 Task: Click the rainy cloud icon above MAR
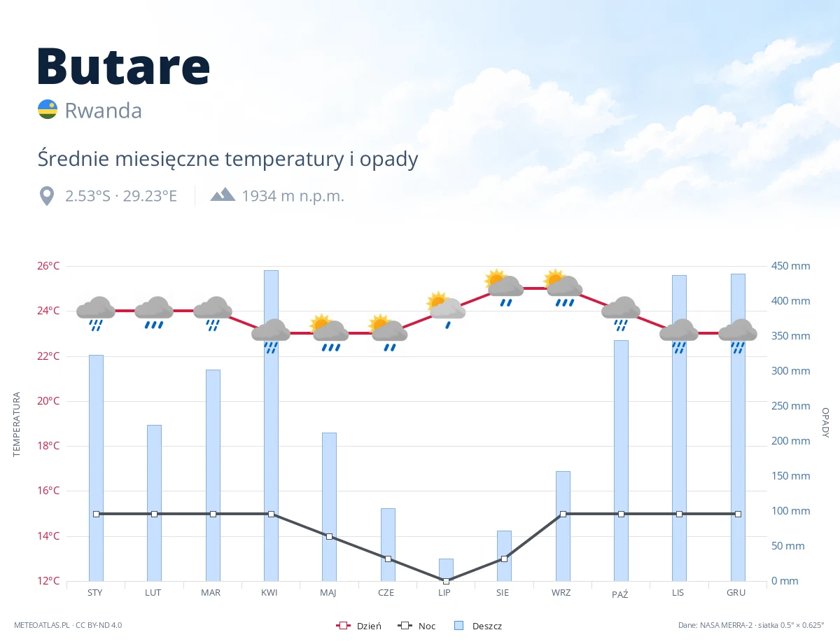tap(213, 313)
